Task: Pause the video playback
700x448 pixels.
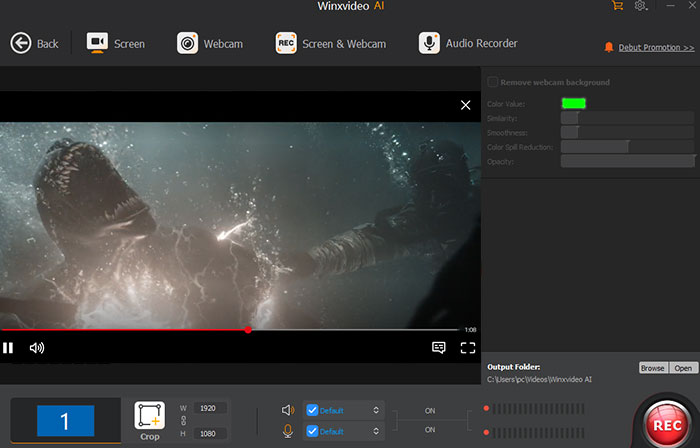Action: [x=8, y=348]
